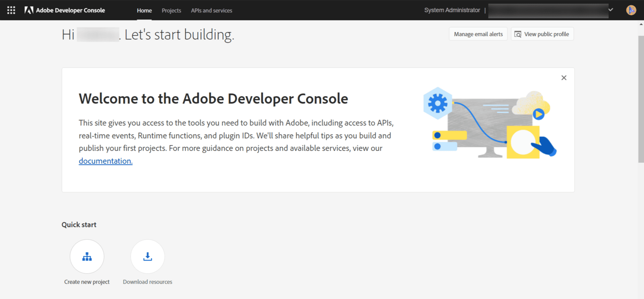Screen dimensions: 644x299
Task: Close the welcome banner
Action: pyautogui.click(x=564, y=78)
